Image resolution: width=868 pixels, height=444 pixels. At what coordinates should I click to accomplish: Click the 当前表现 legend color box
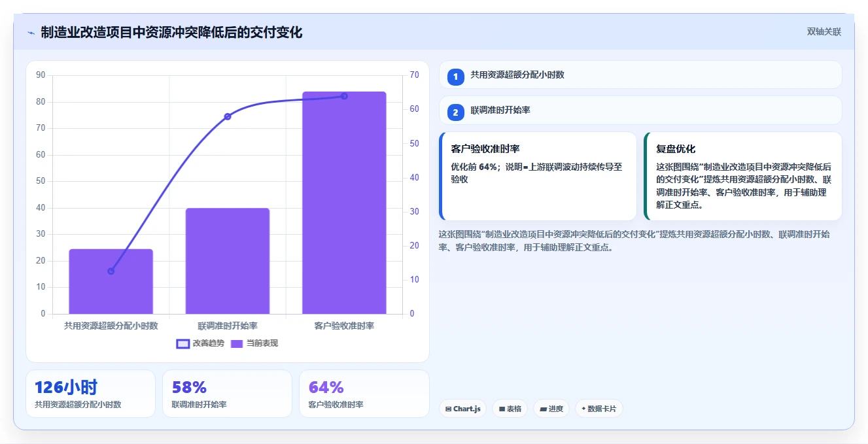(237, 344)
